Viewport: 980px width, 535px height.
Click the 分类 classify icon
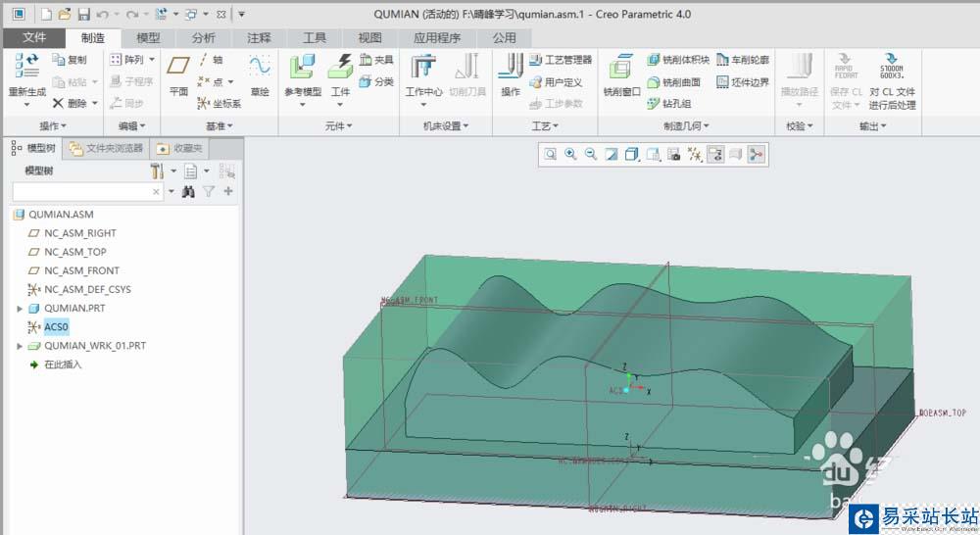(366, 81)
